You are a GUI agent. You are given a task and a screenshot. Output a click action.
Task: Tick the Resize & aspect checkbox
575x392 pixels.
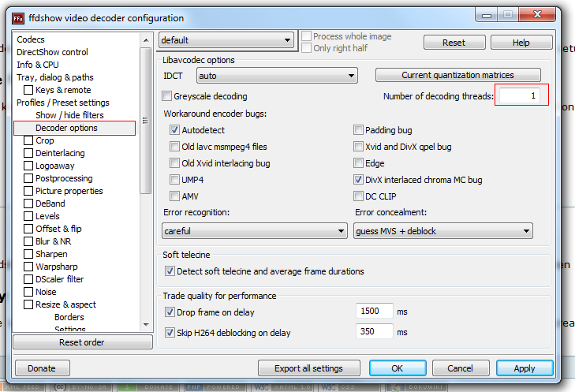pos(28,304)
